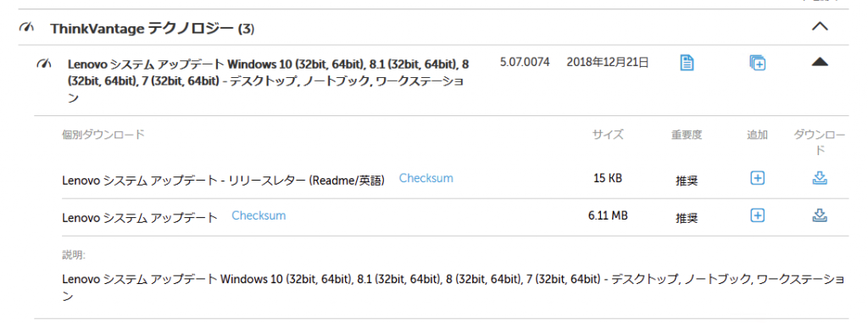The width and height of the screenshot is (868, 323).
Task: Click the 重要度 column header
Action: coord(687,134)
